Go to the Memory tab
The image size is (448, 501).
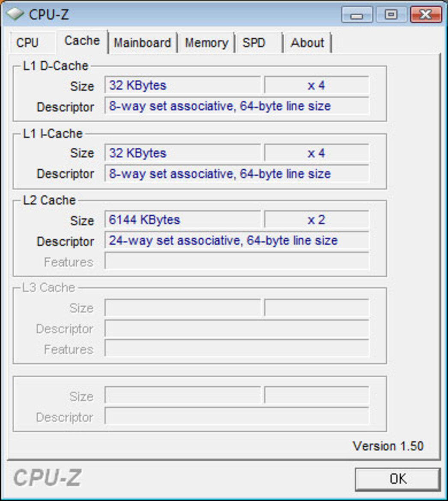[x=206, y=43]
